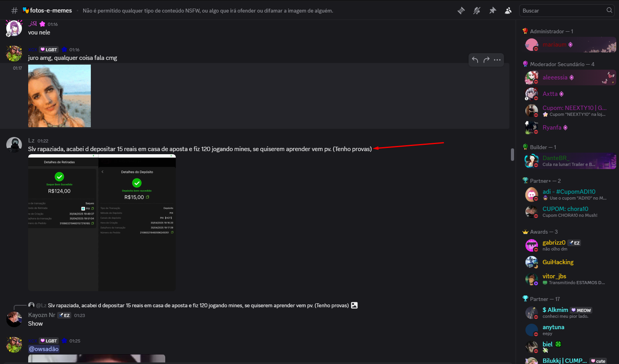Click the 'Show' message text

35,324
